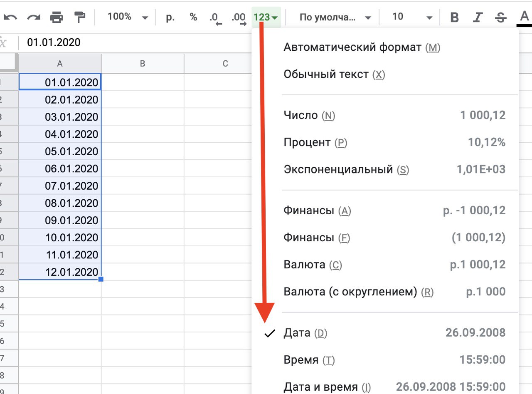Choose Дата и время format option
532x394 pixels.
(385, 387)
